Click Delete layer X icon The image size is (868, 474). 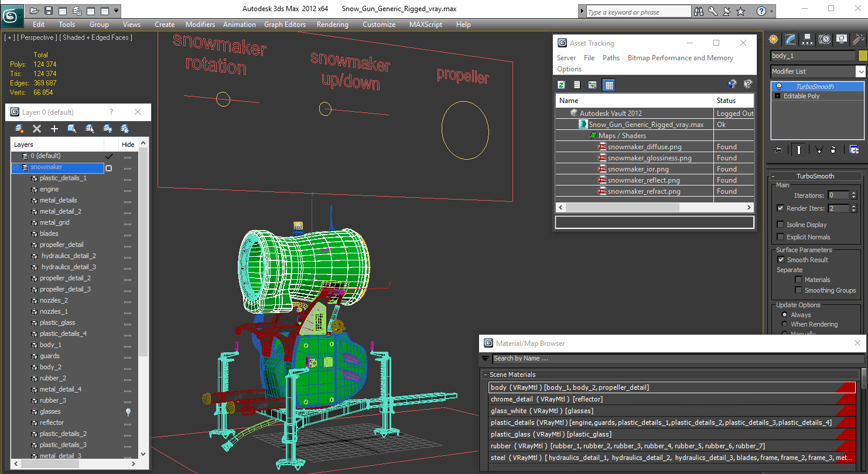click(37, 129)
